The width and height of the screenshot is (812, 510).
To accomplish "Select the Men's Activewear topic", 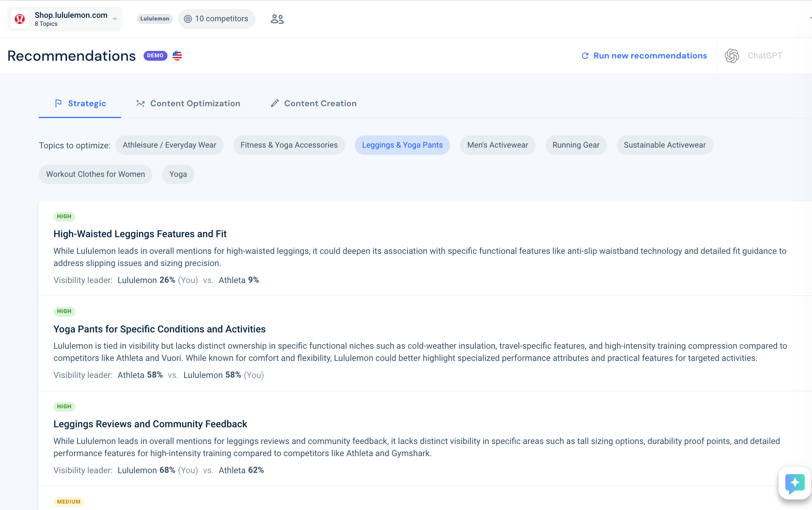I will (x=498, y=145).
